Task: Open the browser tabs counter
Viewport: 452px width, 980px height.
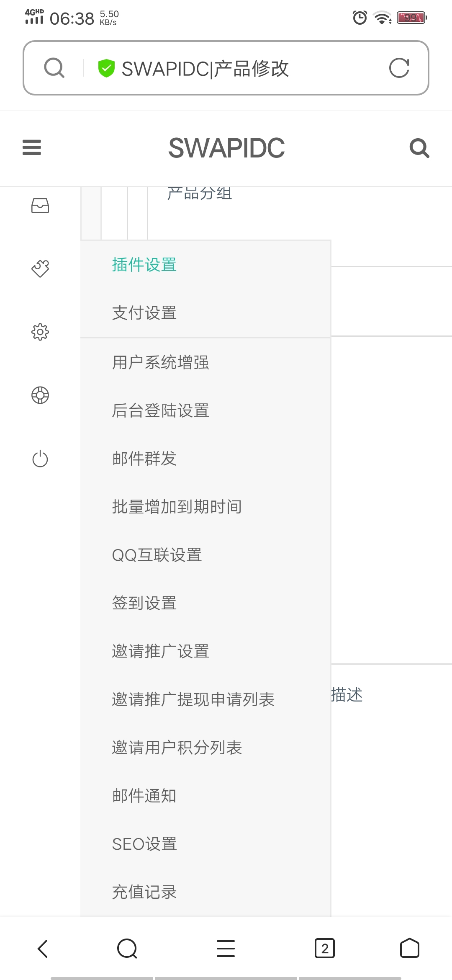Action: (324, 949)
